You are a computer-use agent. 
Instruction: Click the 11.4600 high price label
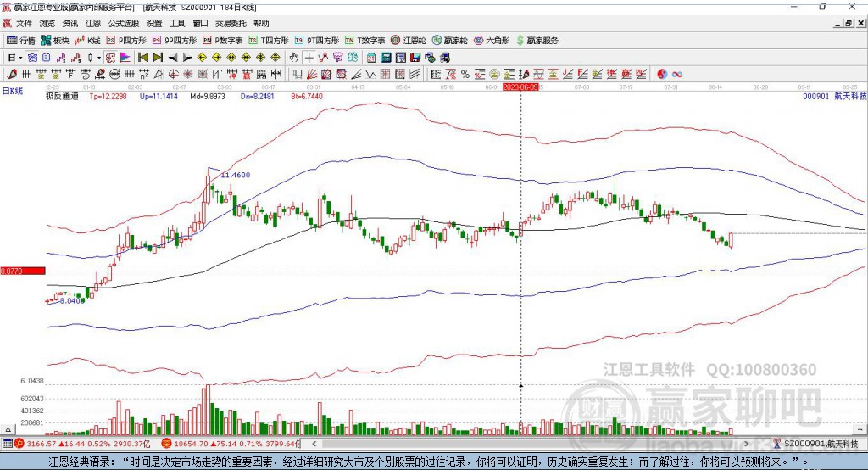[x=236, y=175]
